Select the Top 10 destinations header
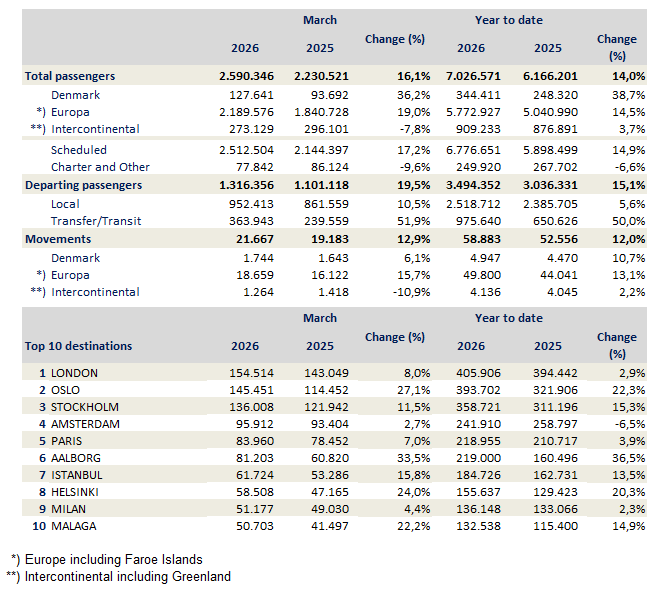 pos(78,346)
